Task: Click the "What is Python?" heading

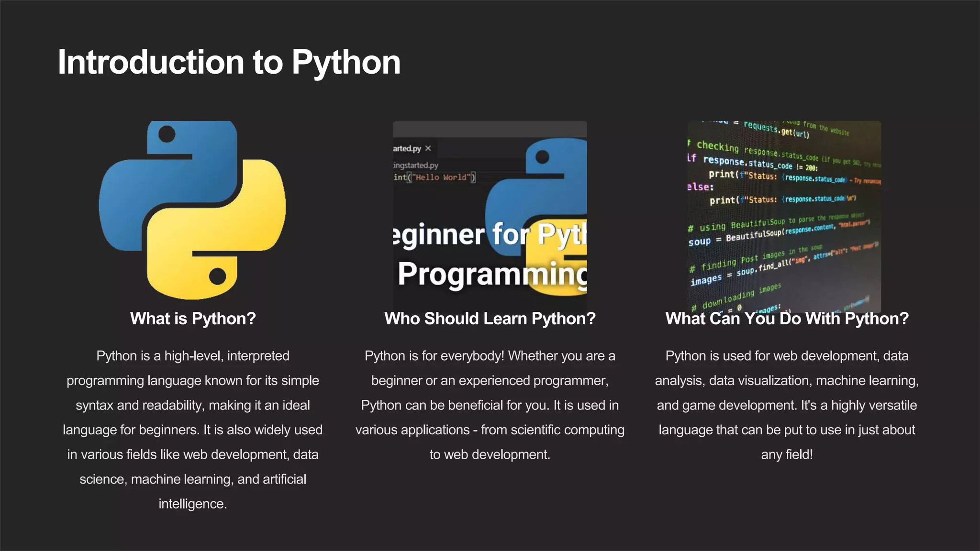Action: 193,319
